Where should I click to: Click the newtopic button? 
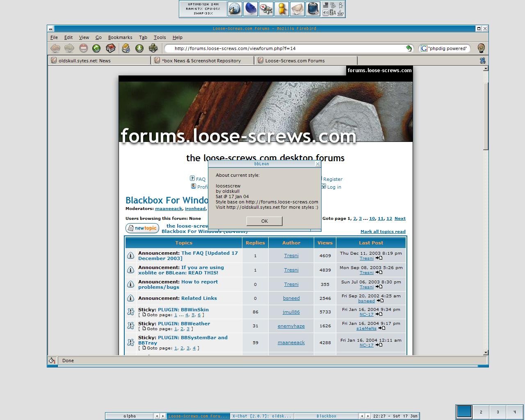click(142, 228)
